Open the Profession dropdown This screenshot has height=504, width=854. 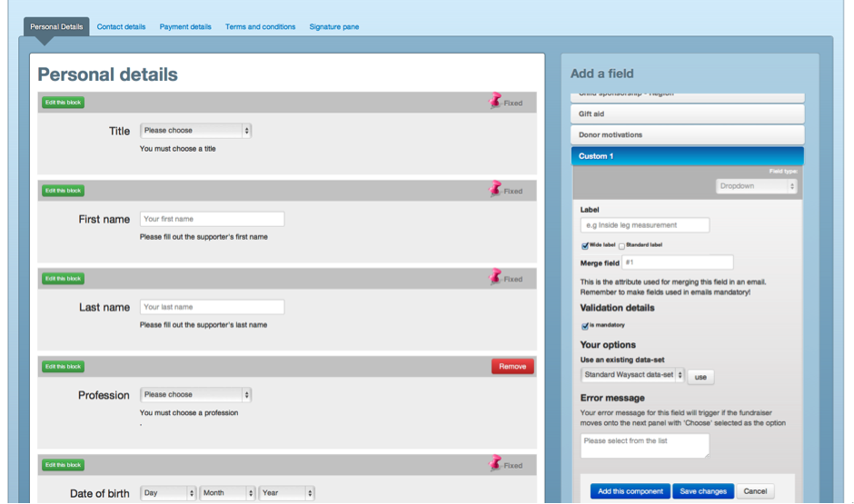pos(195,395)
